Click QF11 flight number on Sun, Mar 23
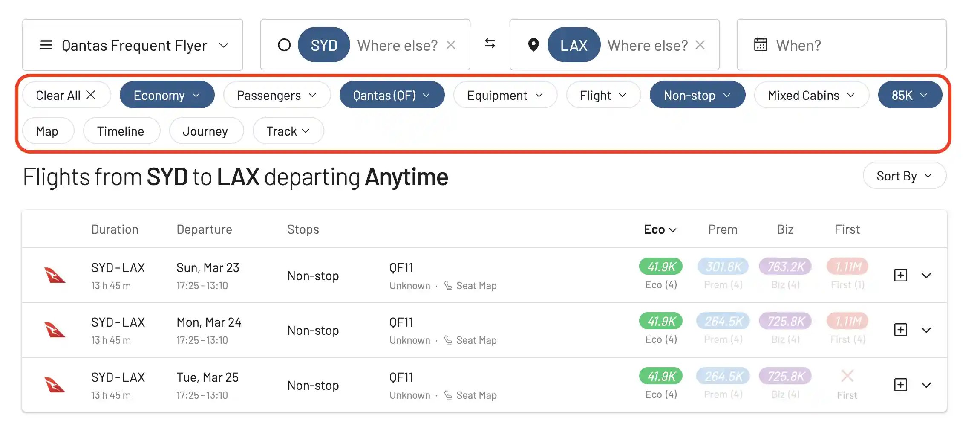The width and height of the screenshot is (980, 435). pyautogui.click(x=401, y=268)
